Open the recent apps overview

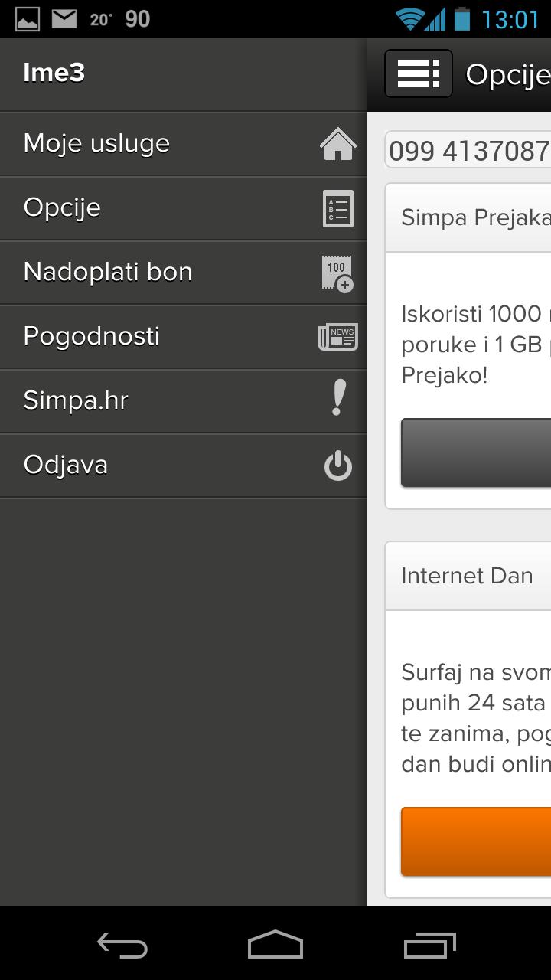(429, 946)
